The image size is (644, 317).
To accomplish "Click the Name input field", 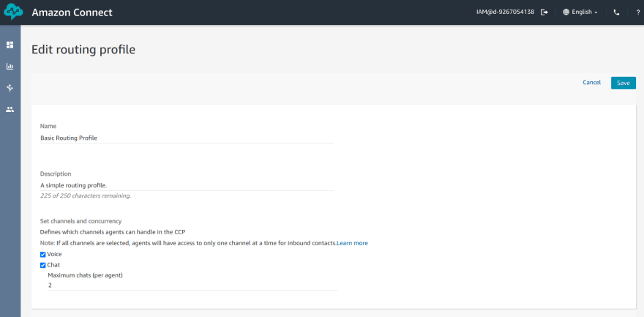I will pos(187,138).
